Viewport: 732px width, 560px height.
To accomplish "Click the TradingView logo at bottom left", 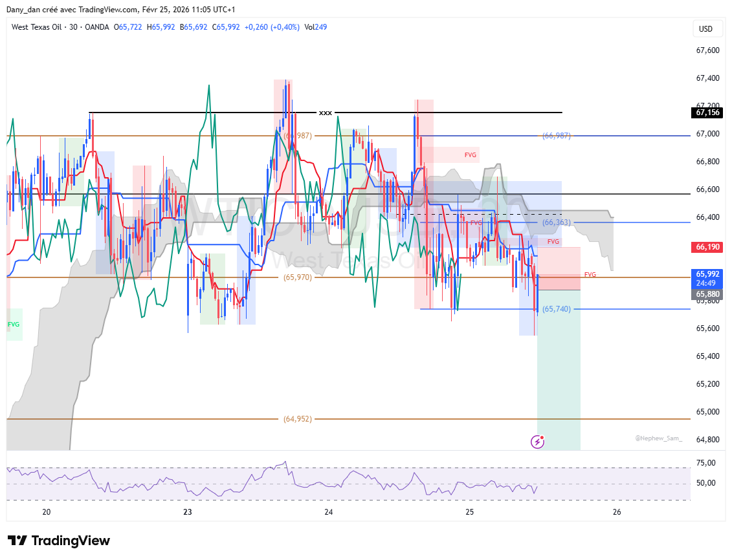I will [x=59, y=541].
